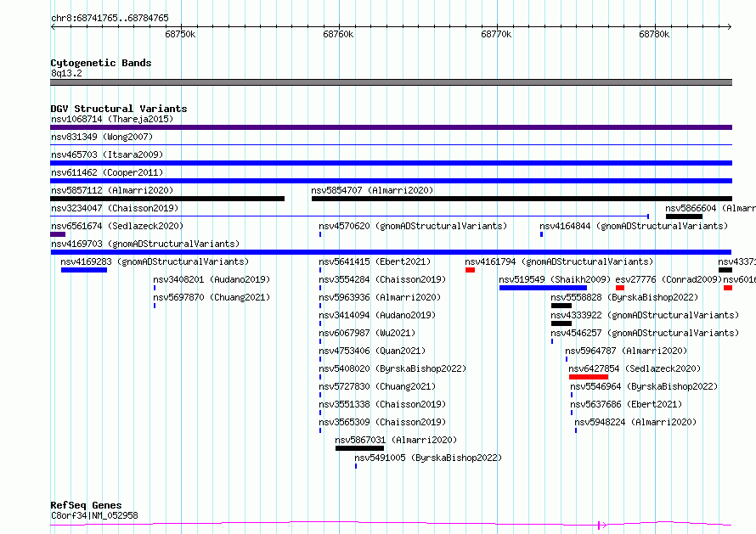
Task: Select nsv3414094 (Audano2019) label
Action: [377, 315]
